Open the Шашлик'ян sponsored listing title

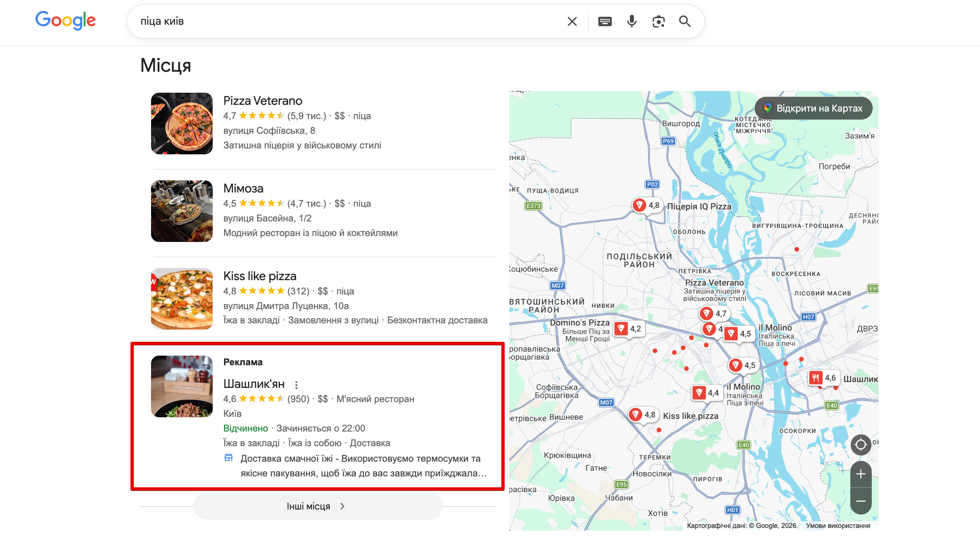[x=254, y=384]
